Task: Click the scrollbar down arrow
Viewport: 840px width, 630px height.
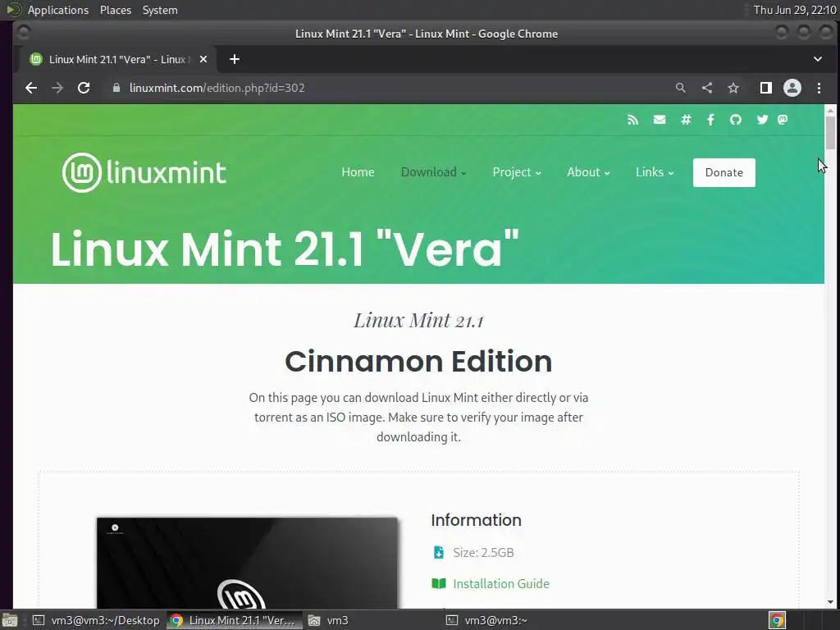Action: (x=830, y=602)
